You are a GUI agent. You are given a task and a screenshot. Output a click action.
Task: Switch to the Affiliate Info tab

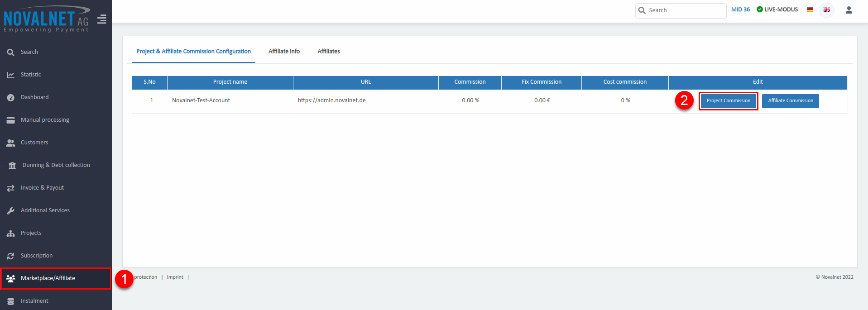click(284, 52)
